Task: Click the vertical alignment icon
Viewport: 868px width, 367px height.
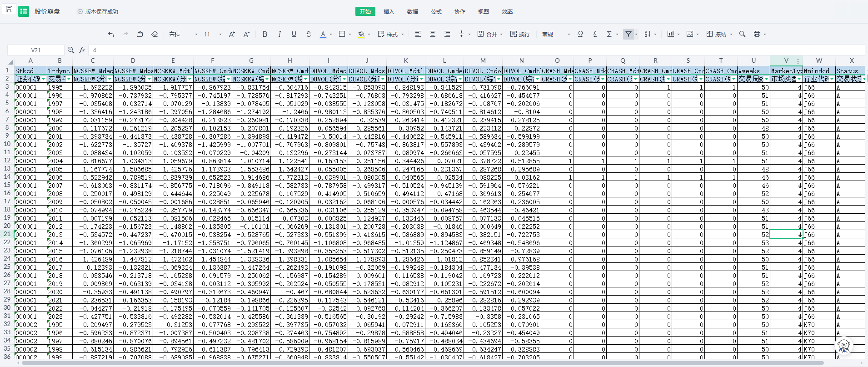Action: [x=462, y=34]
